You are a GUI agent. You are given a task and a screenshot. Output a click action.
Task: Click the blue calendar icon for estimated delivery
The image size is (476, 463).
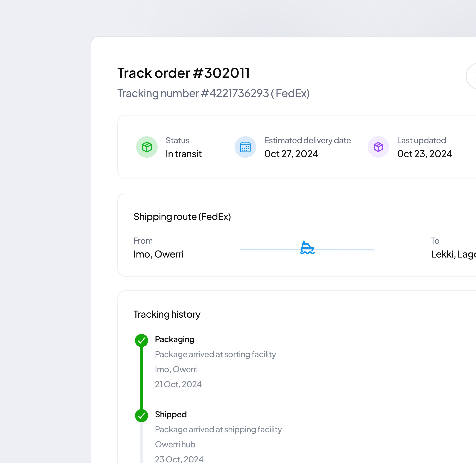tap(245, 147)
